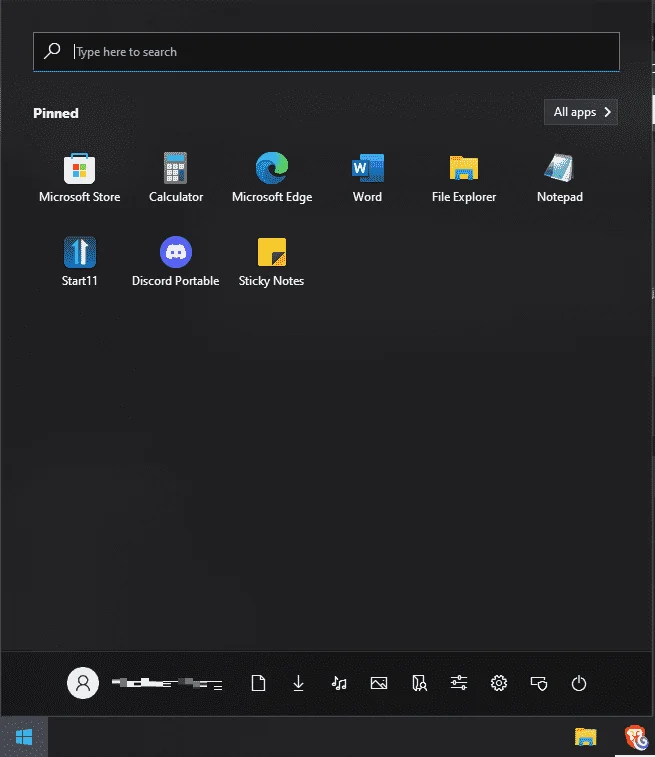Open Brave browser from the taskbar
This screenshot has height=757, width=655.
636,738
